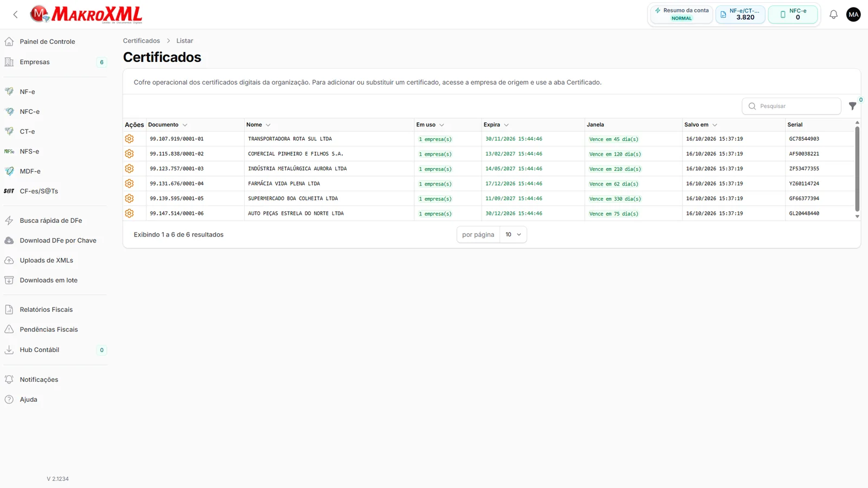Sort table by Nome column
868x488 pixels.
pos(258,125)
